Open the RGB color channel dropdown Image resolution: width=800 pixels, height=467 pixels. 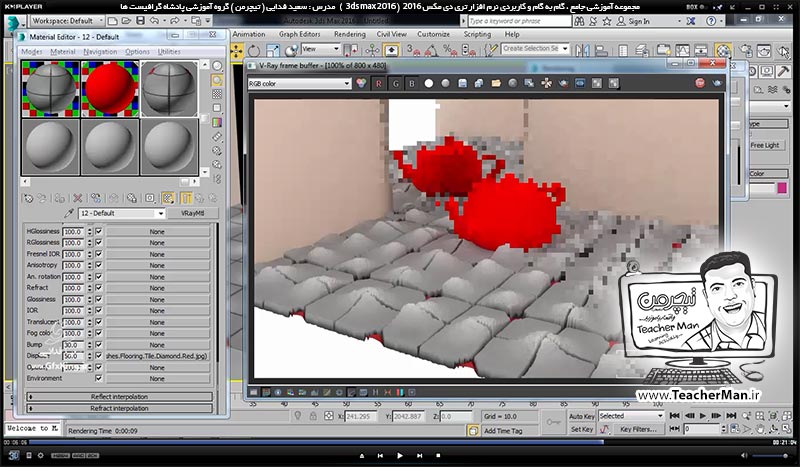[299, 83]
